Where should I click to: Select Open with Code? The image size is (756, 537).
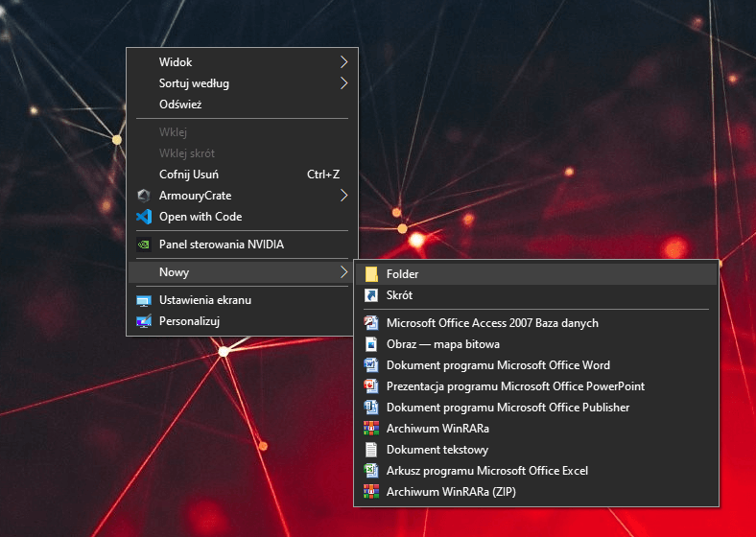point(242,217)
